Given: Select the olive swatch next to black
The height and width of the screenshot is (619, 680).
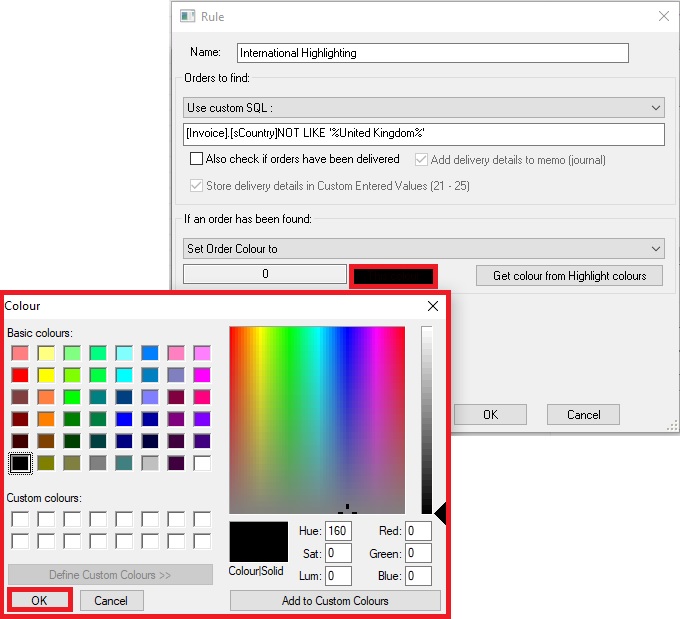Looking at the screenshot, I should point(46,463).
